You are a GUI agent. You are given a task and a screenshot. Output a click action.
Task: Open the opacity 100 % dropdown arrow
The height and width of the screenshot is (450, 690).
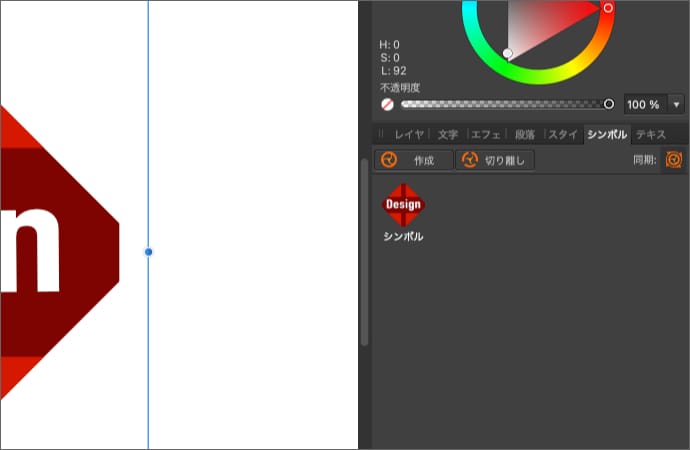point(677,104)
